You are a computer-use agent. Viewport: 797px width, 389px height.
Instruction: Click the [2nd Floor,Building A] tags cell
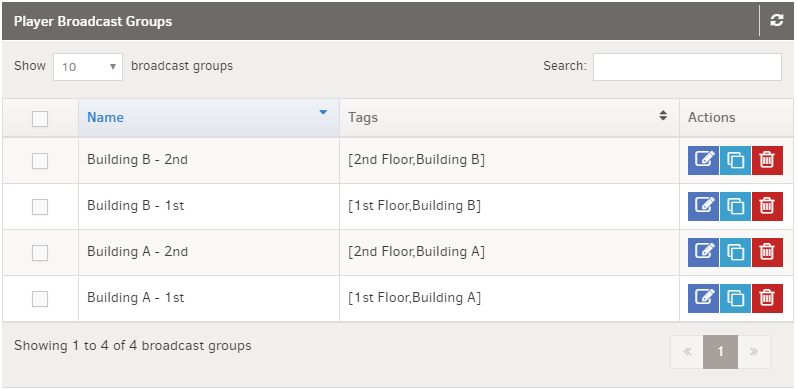tap(509, 252)
